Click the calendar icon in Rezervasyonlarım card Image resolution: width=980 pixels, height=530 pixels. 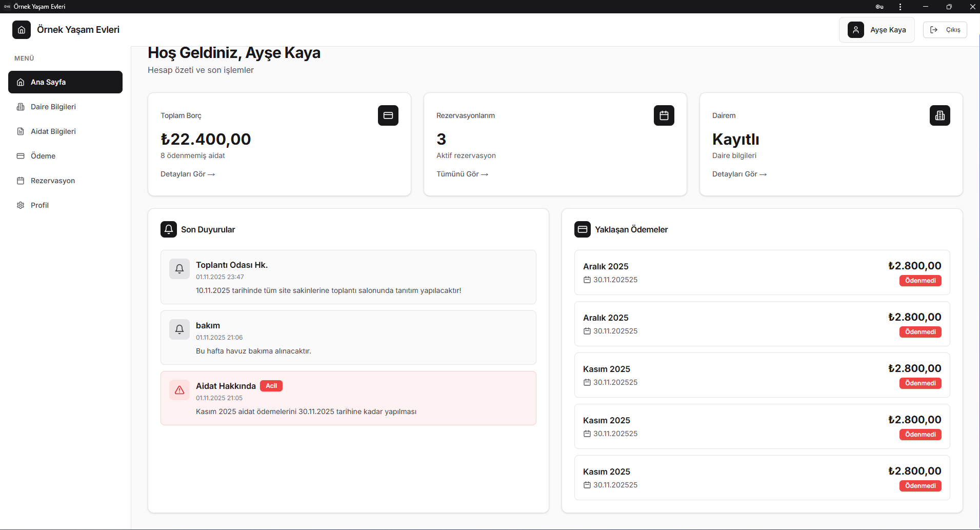(664, 115)
